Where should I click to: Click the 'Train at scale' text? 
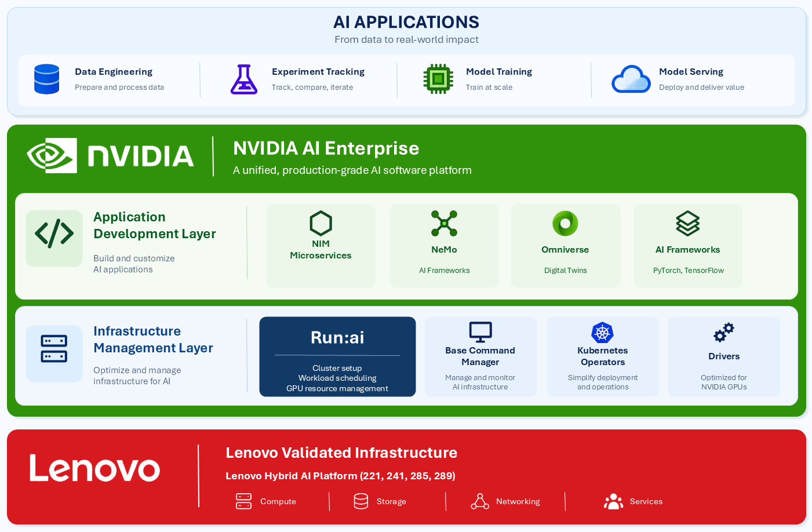[x=489, y=88]
